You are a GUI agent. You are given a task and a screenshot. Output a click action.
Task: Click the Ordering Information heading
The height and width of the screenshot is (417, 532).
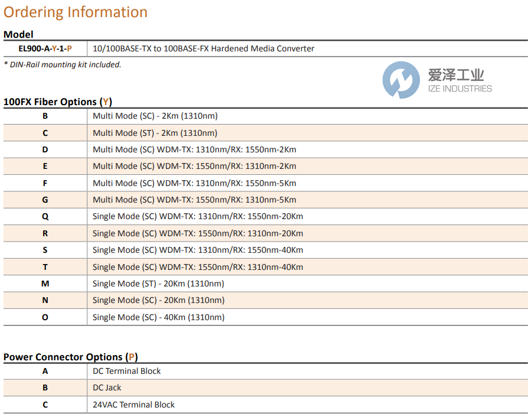point(75,12)
